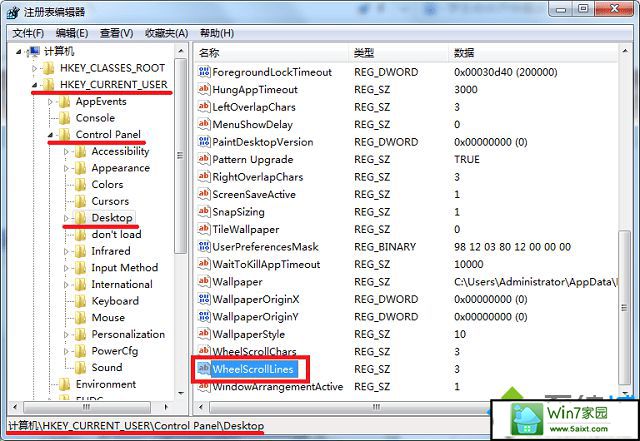Click the LeftOverlapChars string icon
Image resolution: width=640 pixels, height=441 pixels.
(204, 107)
